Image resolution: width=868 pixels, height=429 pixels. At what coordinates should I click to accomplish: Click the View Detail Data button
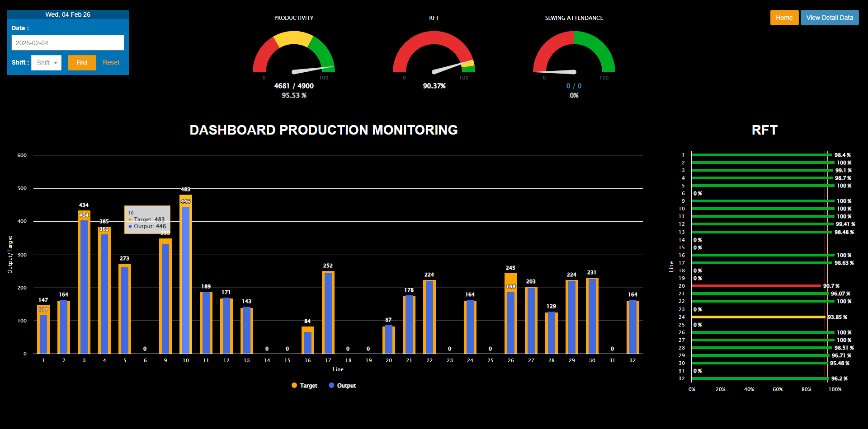pos(829,18)
